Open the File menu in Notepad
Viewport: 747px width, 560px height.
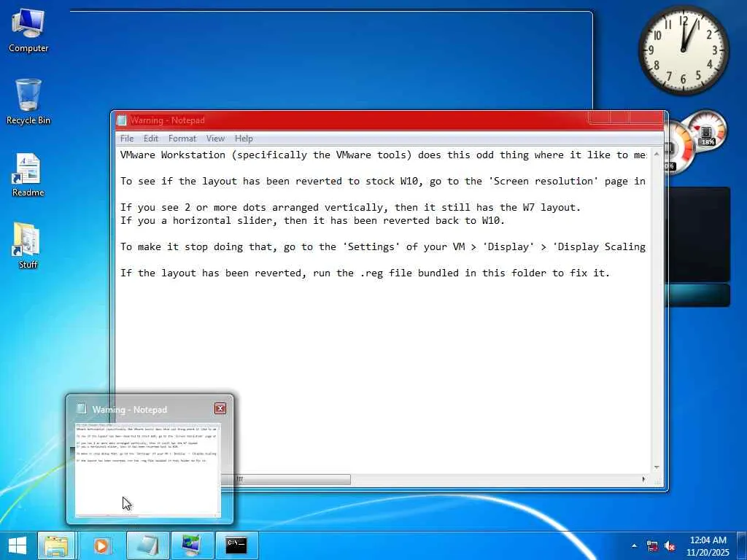pos(127,139)
